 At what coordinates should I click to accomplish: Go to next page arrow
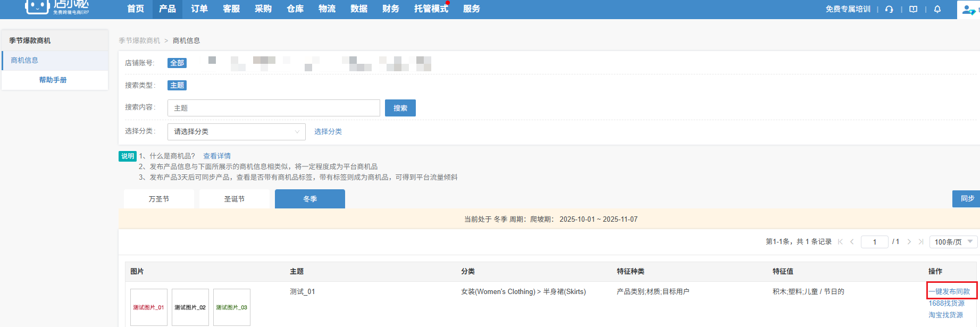[909, 242]
